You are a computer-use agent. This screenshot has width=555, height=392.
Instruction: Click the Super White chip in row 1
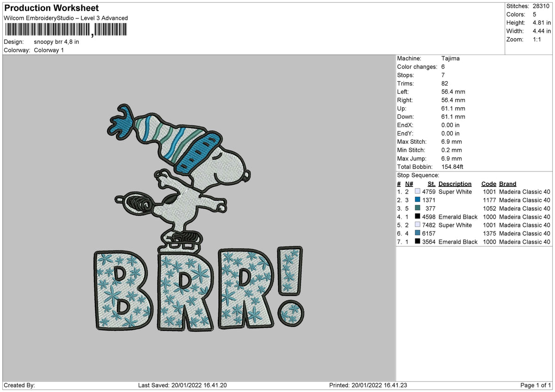(x=418, y=192)
